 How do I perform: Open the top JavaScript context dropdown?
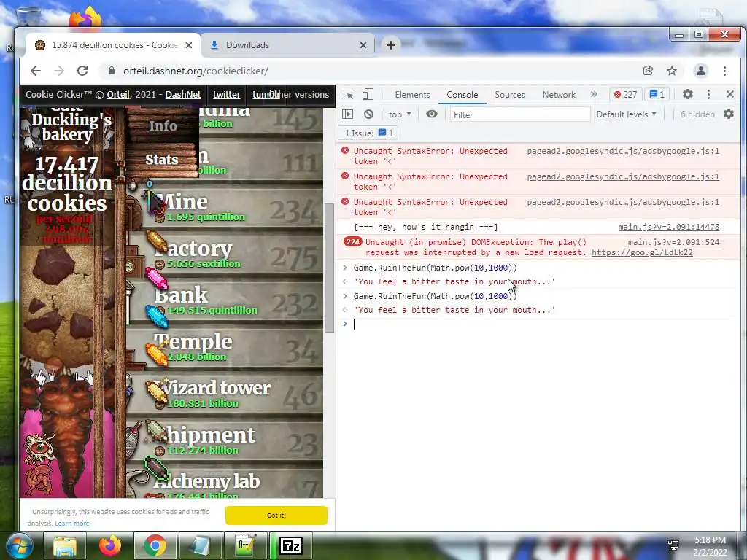click(399, 114)
